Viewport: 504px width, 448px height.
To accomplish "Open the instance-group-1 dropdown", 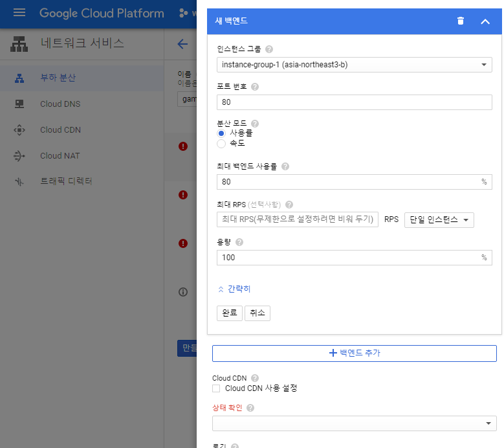I will 354,65.
